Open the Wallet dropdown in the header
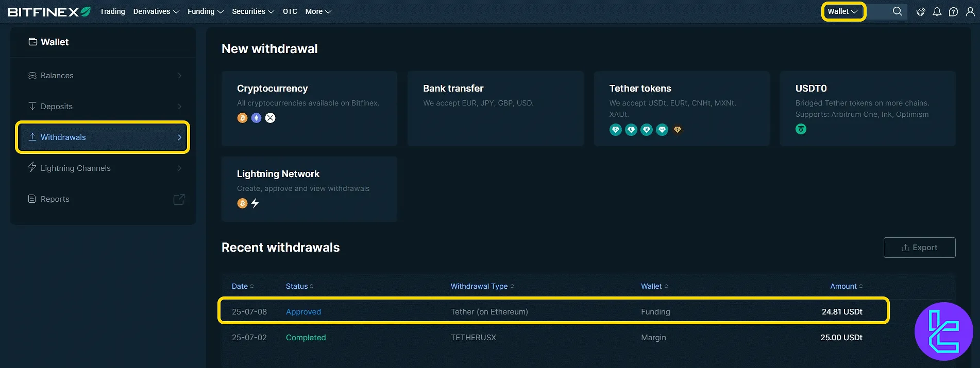The width and height of the screenshot is (980, 368). 843,11
